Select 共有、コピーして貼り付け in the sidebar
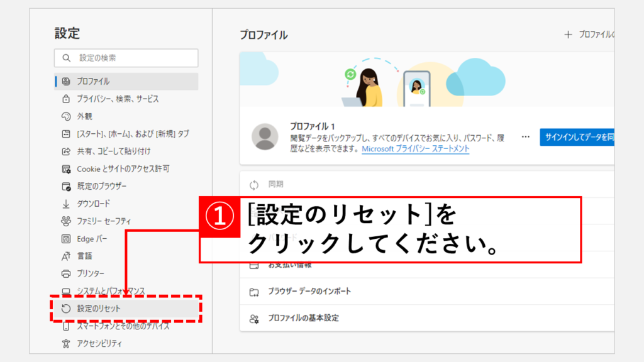The height and width of the screenshot is (362, 644). [113, 151]
